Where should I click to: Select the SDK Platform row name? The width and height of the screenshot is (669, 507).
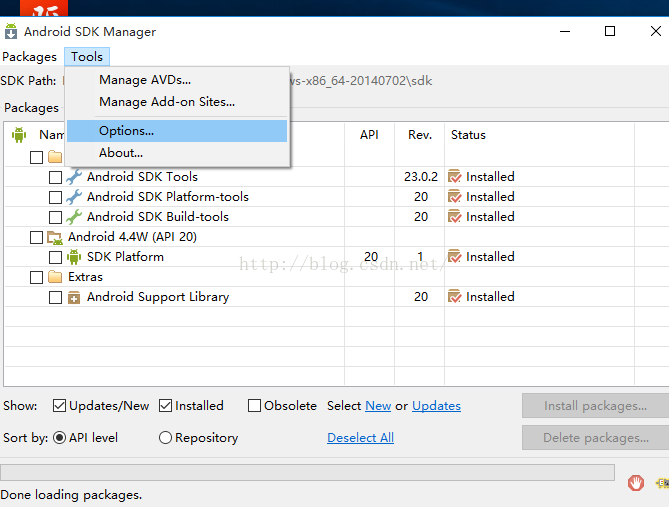point(125,257)
